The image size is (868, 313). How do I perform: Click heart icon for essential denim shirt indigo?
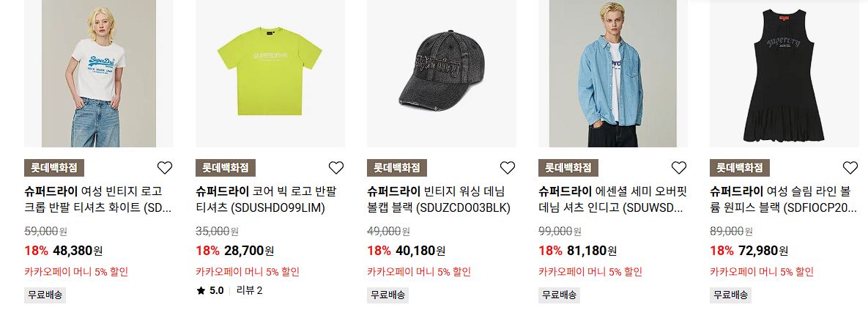pos(679,167)
